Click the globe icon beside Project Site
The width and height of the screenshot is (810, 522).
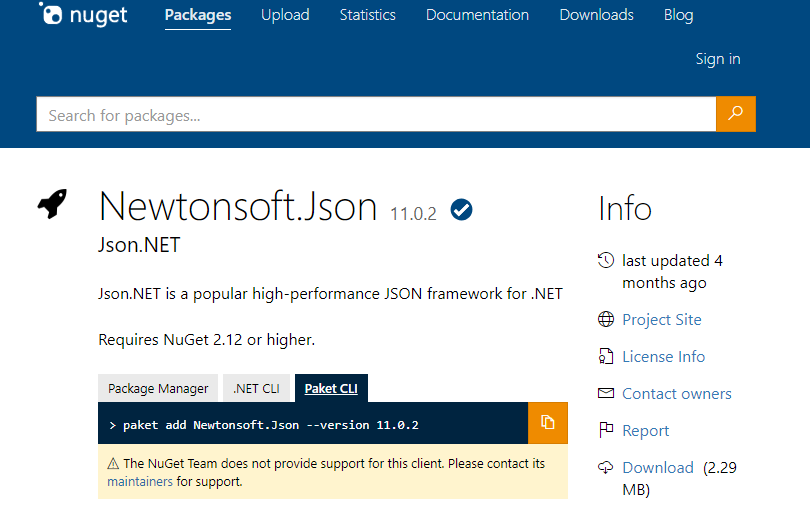coord(605,319)
